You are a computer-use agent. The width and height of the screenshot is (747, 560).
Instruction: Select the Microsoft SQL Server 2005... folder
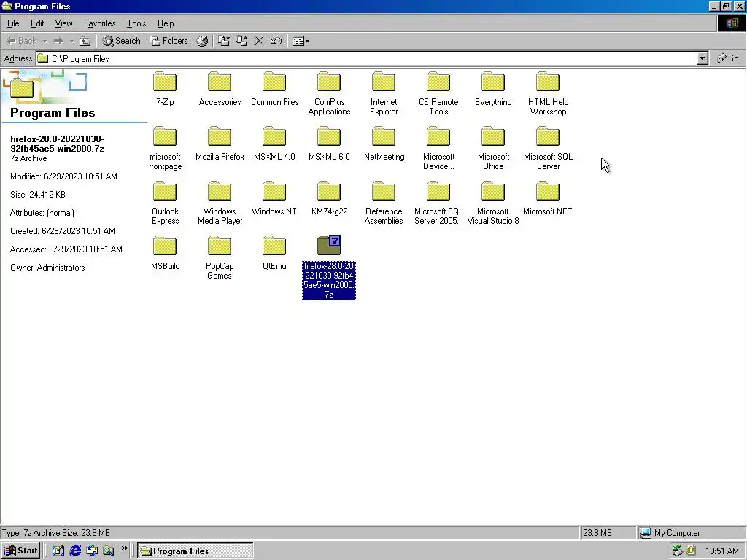[x=438, y=203]
